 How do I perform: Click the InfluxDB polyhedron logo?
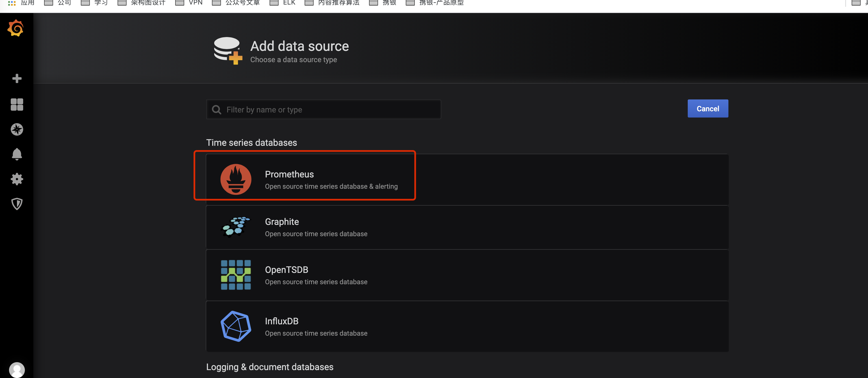coord(236,326)
